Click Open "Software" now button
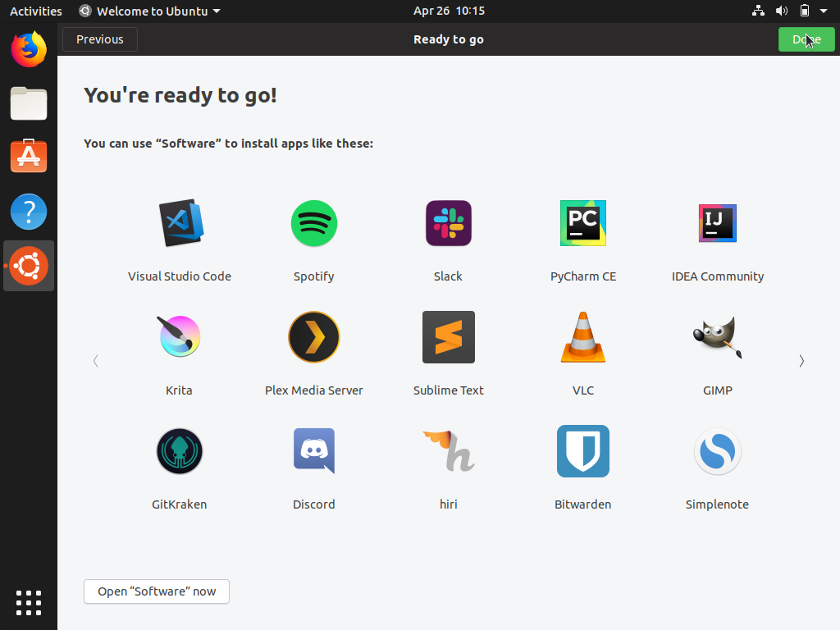 click(x=157, y=591)
